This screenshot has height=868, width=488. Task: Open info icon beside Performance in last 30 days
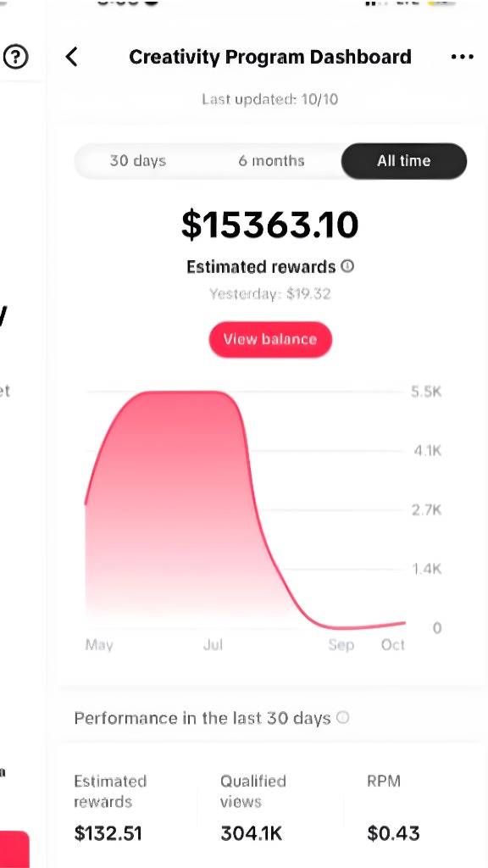pyautogui.click(x=343, y=718)
